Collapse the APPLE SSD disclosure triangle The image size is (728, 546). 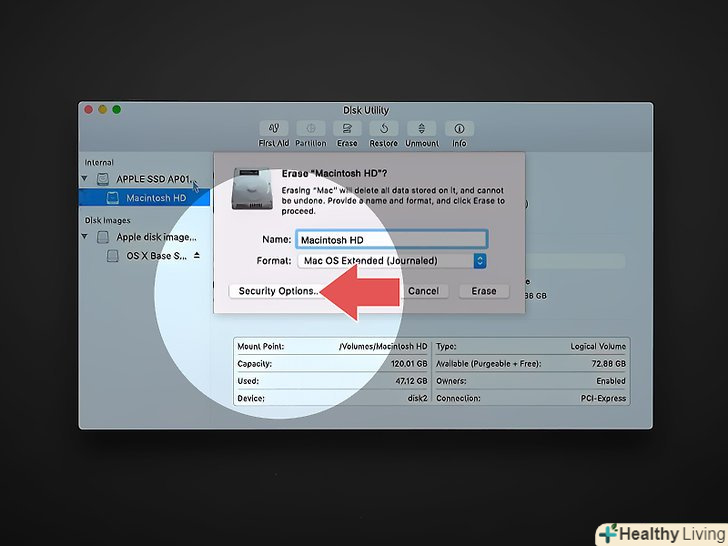(84, 178)
